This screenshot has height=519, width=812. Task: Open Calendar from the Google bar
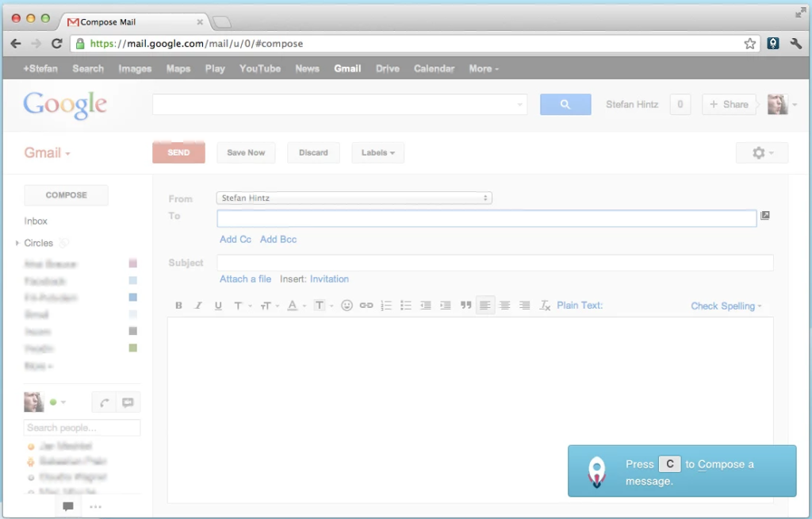tap(434, 68)
